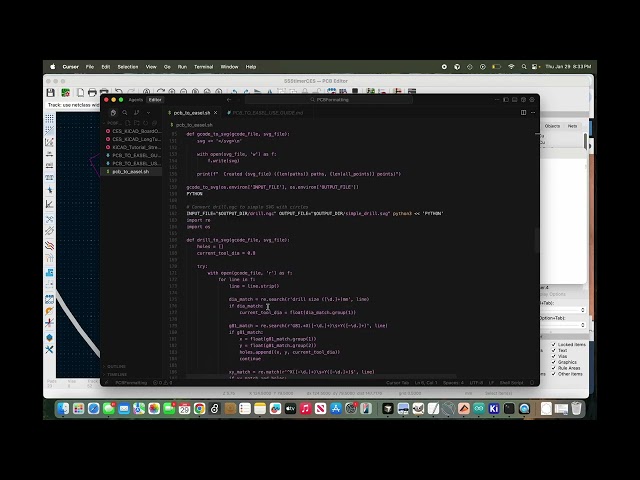Click the Wi-Fi icon in the macOS menu bar
Image resolution: width=640 pixels, height=480 pixels.
511,67
